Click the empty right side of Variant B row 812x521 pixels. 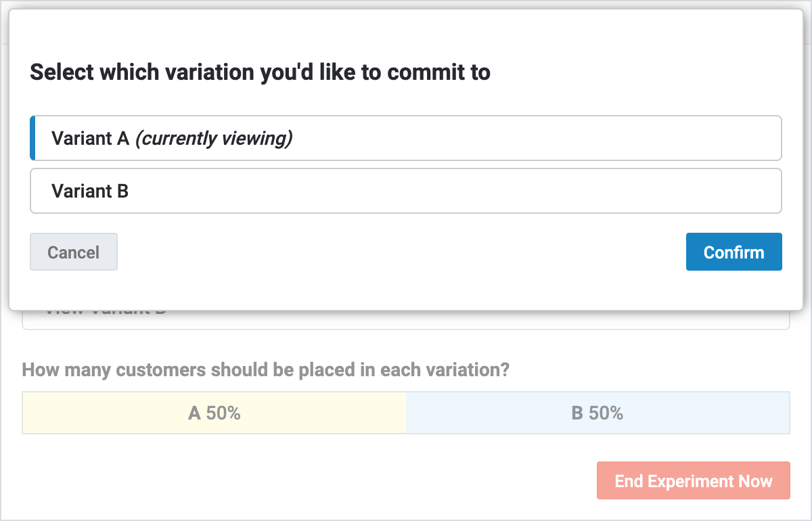point(609,191)
